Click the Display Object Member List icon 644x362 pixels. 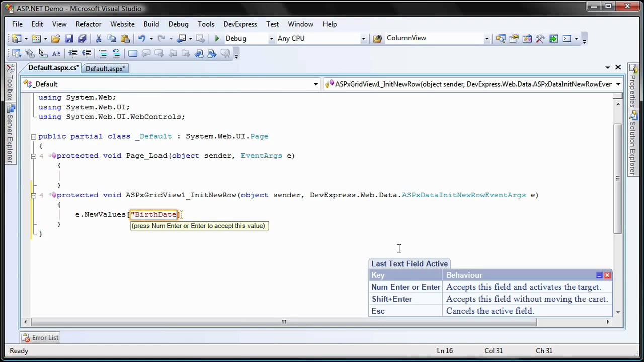point(16,53)
